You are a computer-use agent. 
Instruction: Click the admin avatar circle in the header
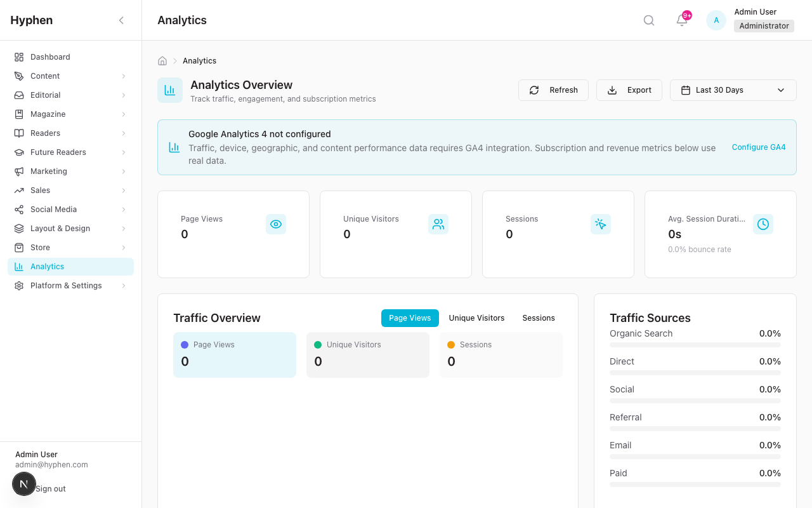pos(716,20)
